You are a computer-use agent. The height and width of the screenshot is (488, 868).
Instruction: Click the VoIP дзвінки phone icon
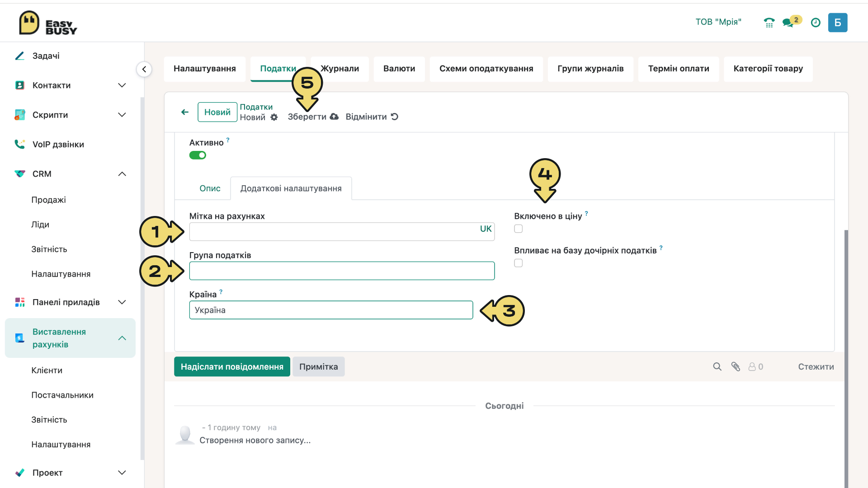(19, 144)
